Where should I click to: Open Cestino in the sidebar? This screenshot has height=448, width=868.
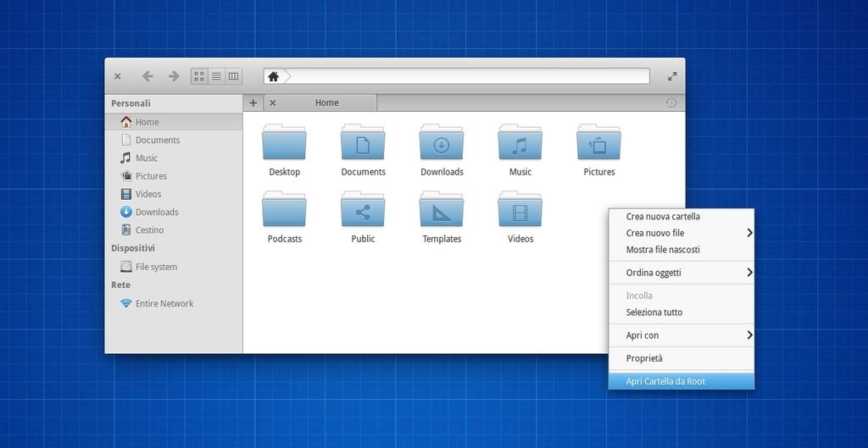(149, 230)
